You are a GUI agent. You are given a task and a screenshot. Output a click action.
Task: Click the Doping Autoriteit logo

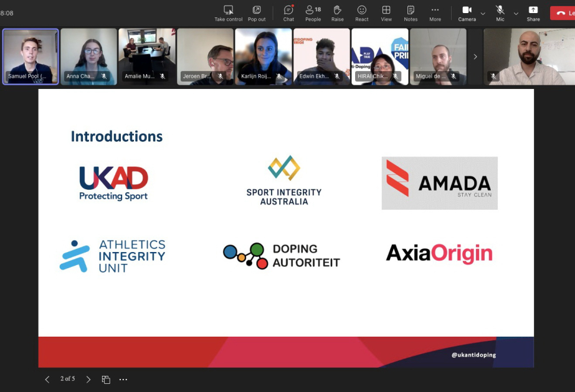click(282, 256)
